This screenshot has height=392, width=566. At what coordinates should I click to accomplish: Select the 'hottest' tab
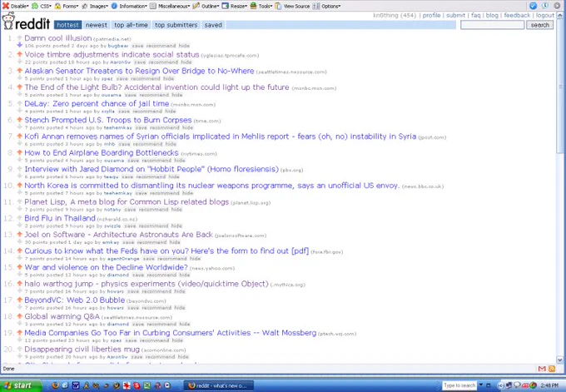(68, 25)
